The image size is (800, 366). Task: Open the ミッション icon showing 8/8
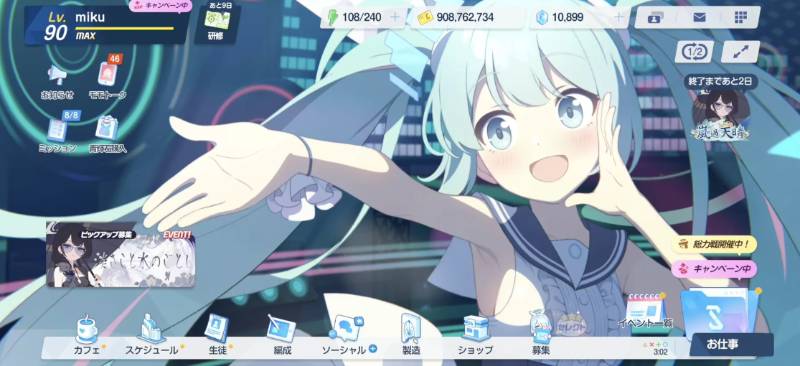tap(58, 132)
